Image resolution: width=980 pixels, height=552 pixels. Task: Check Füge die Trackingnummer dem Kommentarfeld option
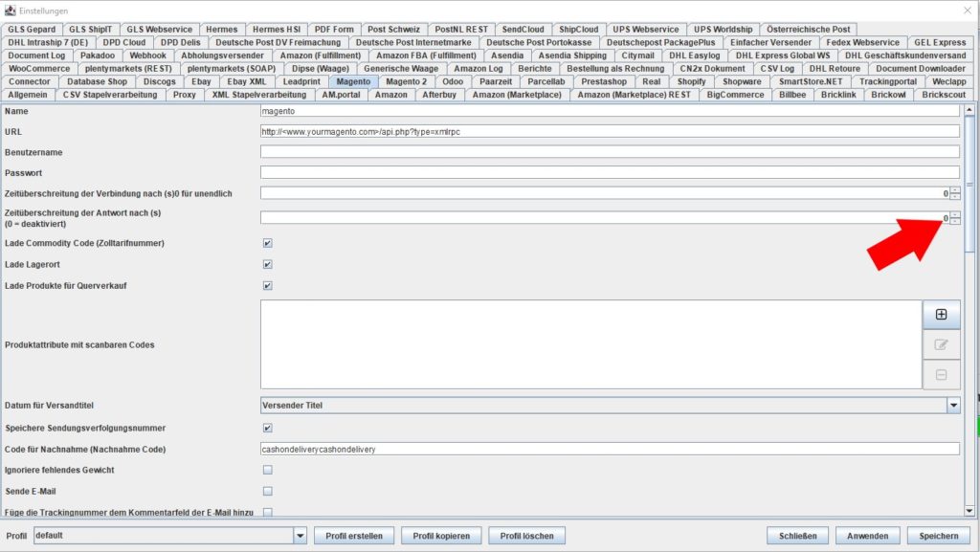(268, 512)
